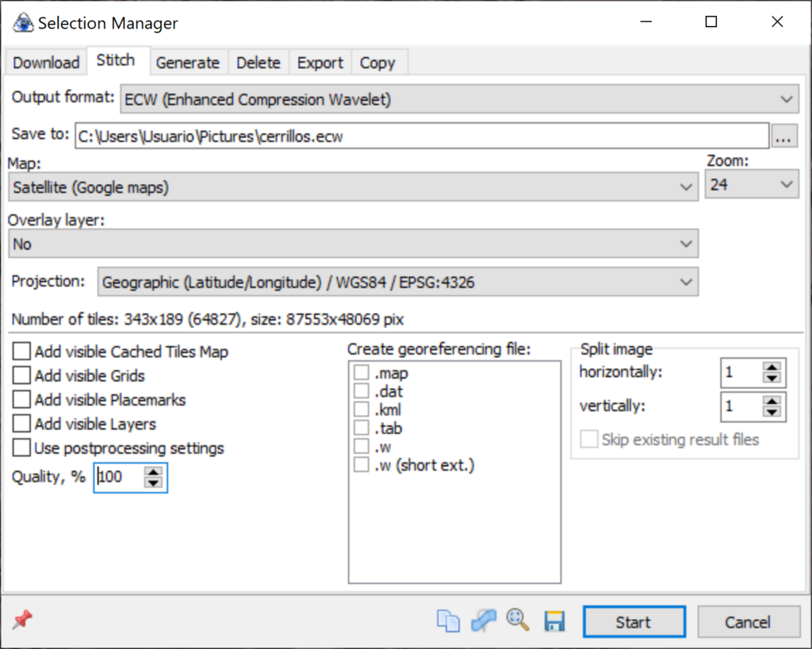Minimize the Selection Manager window
The image size is (812, 649).
(x=645, y=21)
